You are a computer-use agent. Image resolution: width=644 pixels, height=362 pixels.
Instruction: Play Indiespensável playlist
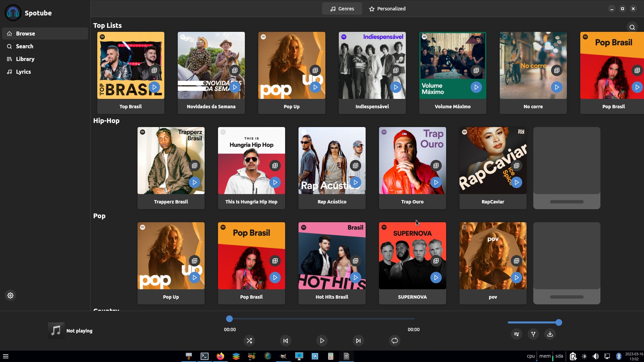pyautogui.click(x=396, y=87)
